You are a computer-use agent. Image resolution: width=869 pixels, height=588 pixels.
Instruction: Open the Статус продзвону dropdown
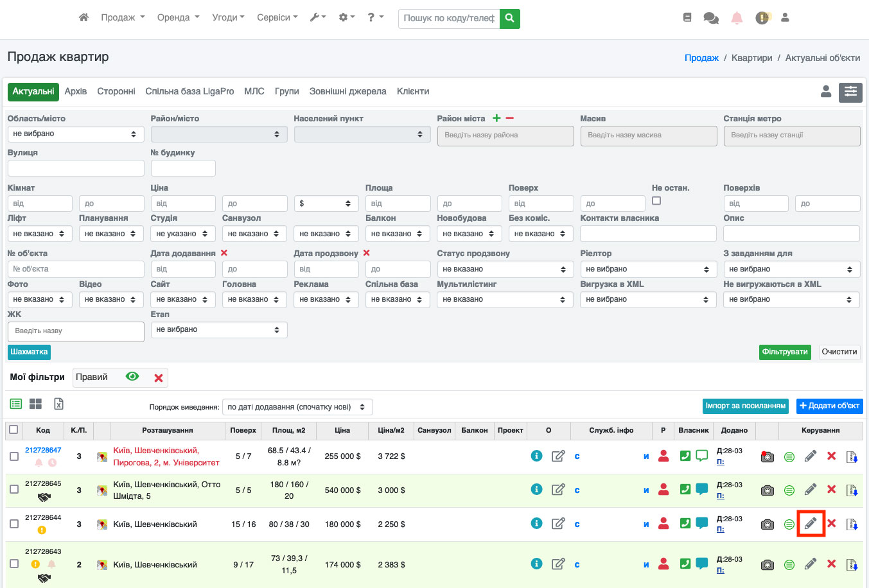(x=505, y=269)
